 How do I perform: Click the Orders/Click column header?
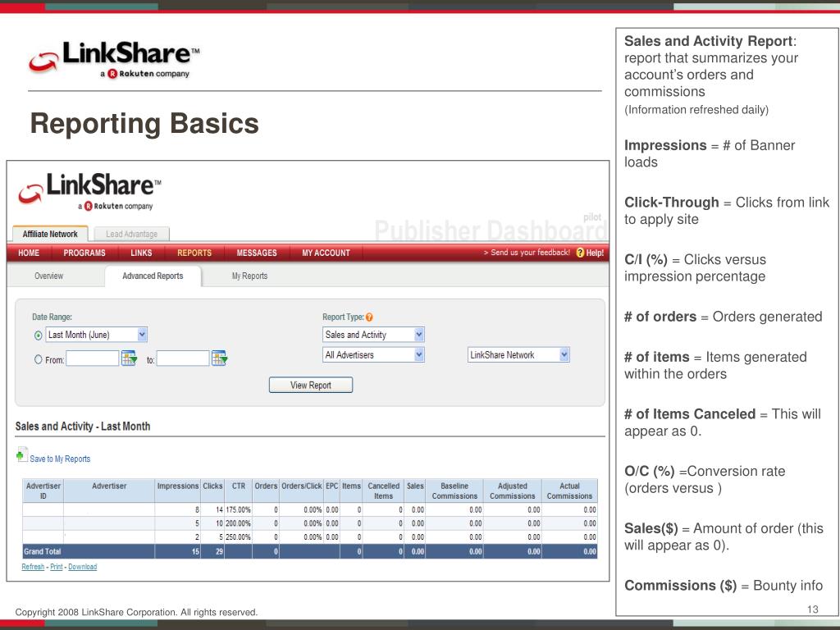(x=302, y=491)
